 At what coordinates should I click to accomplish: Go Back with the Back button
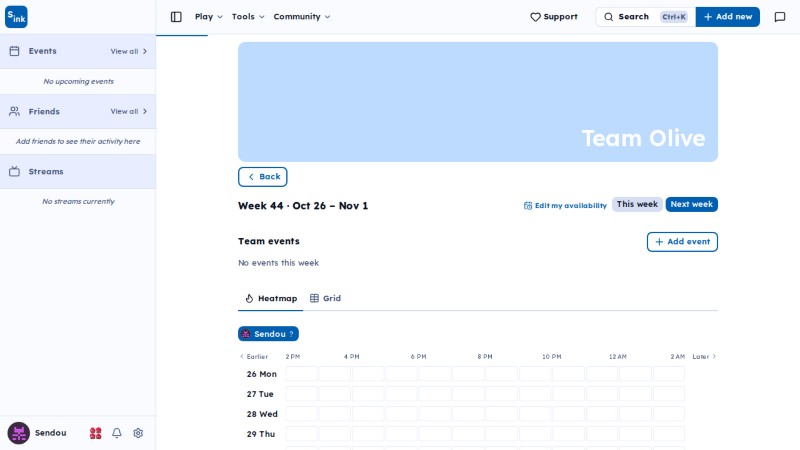pos(263,177)
